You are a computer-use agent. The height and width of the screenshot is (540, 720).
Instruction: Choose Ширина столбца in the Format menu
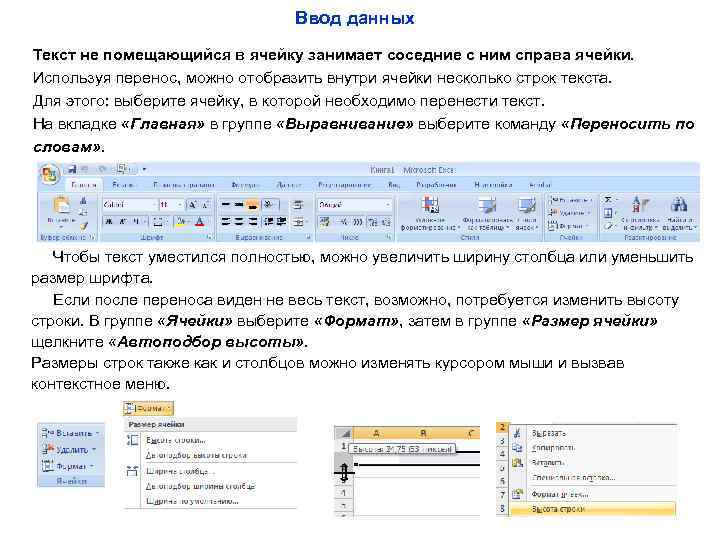point(180,471)
